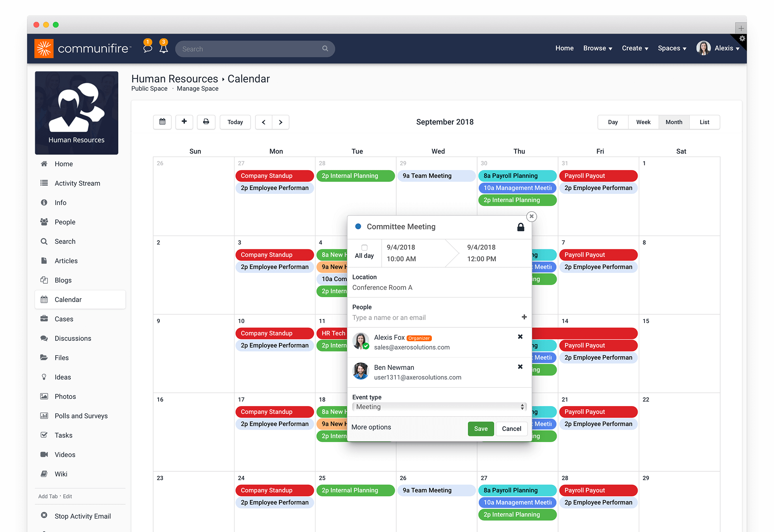Expand the Spaces dropdown
This screenshot has width=774, height=532.
pyautogui.click(x=672, y=48)
